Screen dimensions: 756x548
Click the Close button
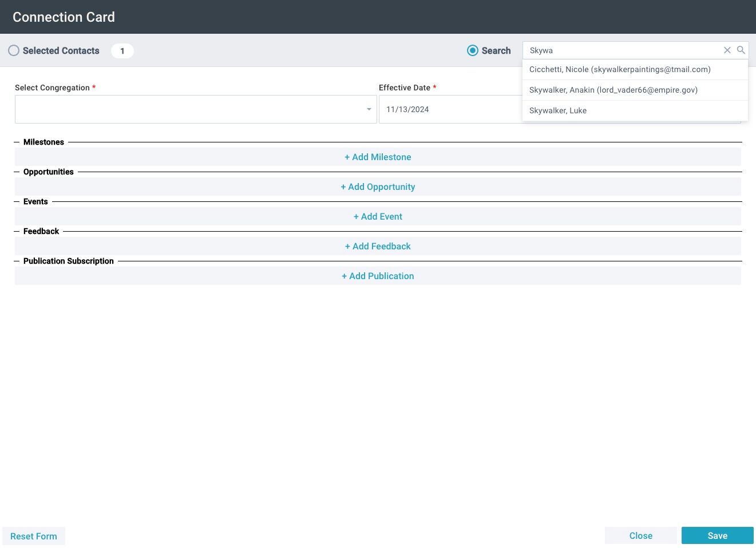click(x=641, y=535)
